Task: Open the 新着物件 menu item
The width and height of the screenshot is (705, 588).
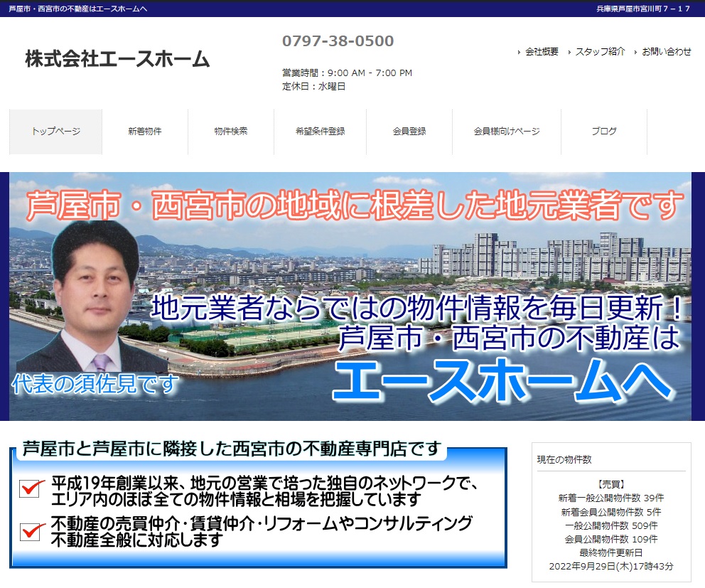Action: pyautogui.click(x=145, y=132)
